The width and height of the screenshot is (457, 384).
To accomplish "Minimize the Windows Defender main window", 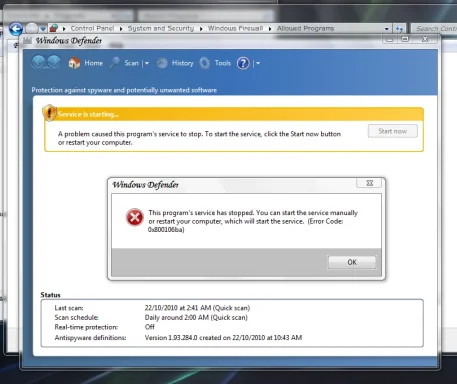I will 389,39.
